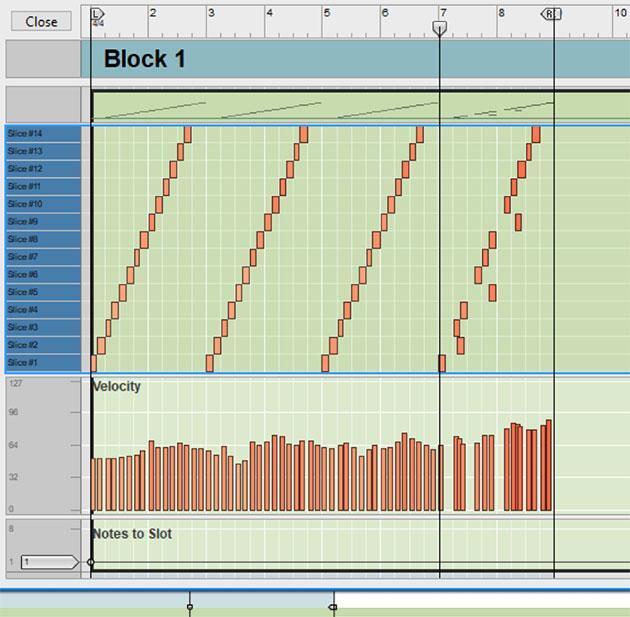Click bar 5 on the timeline ruler

pyautogui.click(x=327, y=13)
